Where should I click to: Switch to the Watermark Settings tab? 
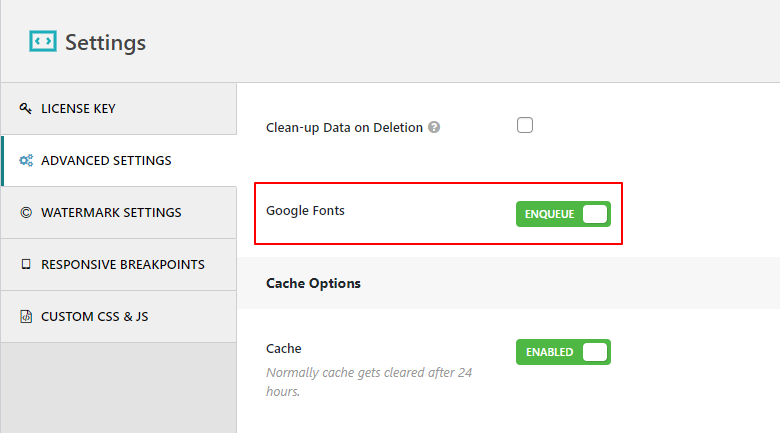pyautogui.click(x=111, y=212)
